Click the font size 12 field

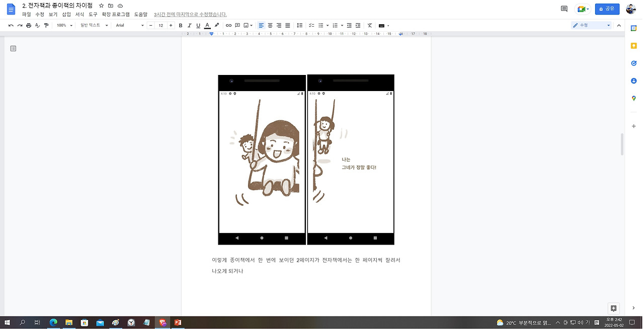click(x=161, y=25)
